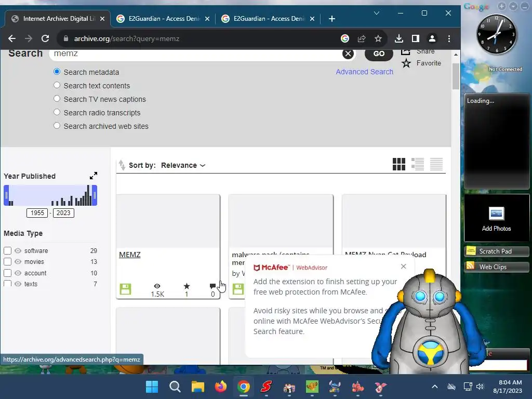Open the MEMZ result title
Image resolution: width=532 pixels, height=399 pixels.
tap(129, 255)
